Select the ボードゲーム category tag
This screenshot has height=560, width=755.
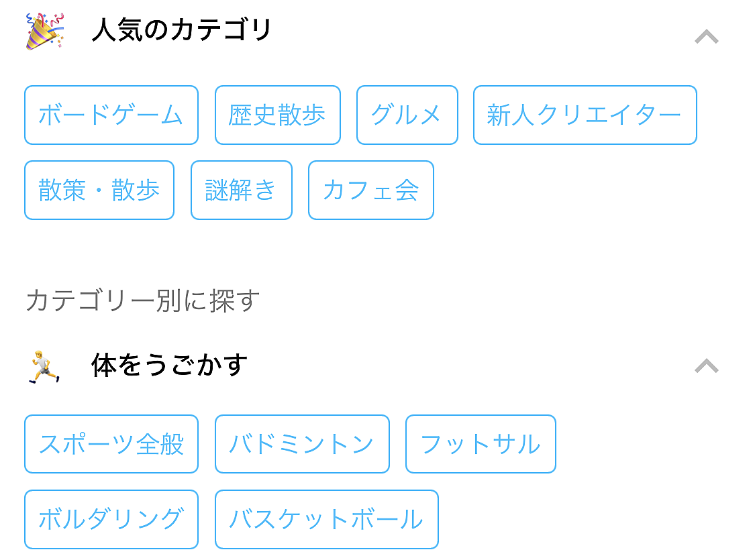pos(111,115)
